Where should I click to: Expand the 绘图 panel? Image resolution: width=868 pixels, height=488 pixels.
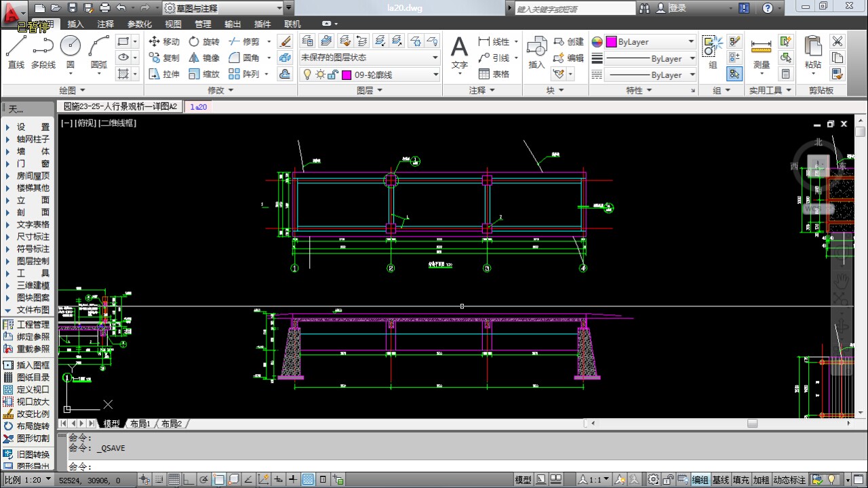click(73, 89)
